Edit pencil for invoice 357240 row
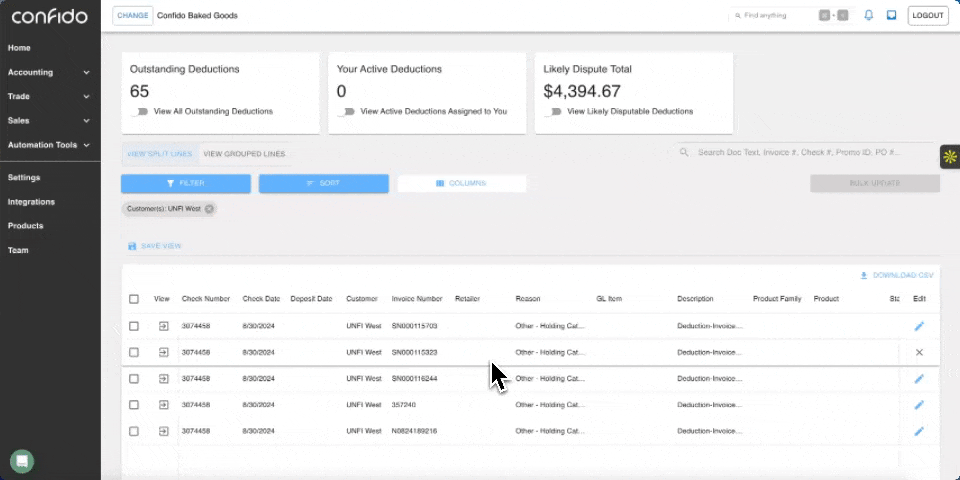This screenshot has width=960, height=480. [x=919, y=405]
